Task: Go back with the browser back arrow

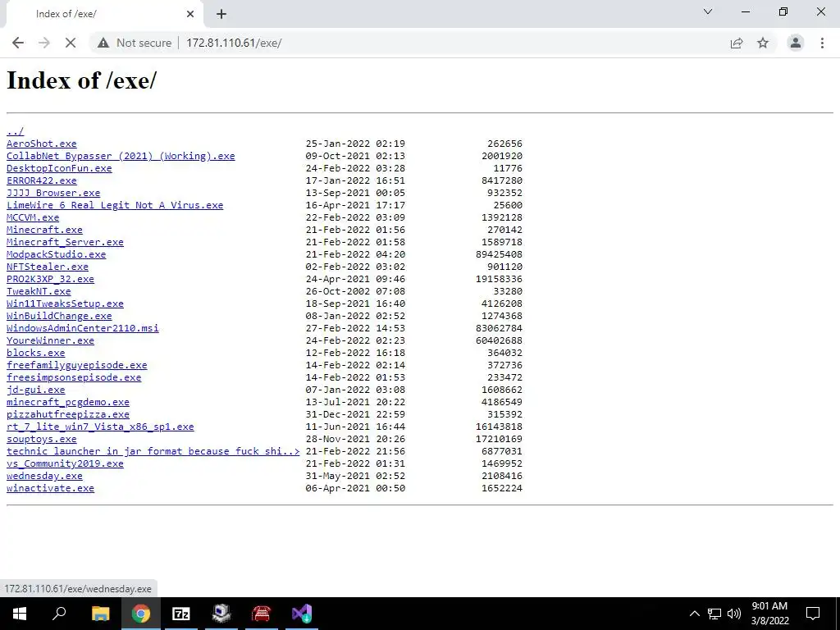Action: coord(18,43)
